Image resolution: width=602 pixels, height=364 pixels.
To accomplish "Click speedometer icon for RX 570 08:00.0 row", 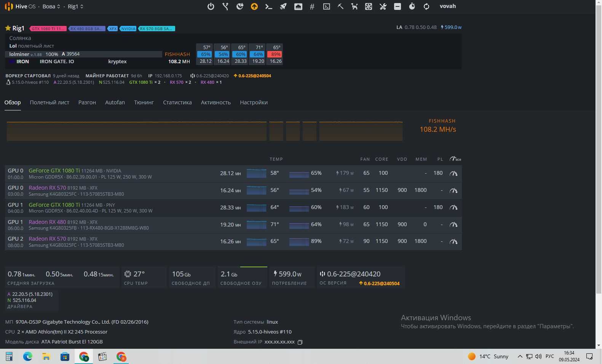I will (453, 241).
